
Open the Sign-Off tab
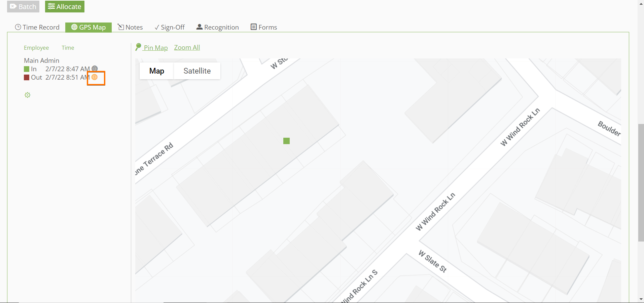(170, 27)
